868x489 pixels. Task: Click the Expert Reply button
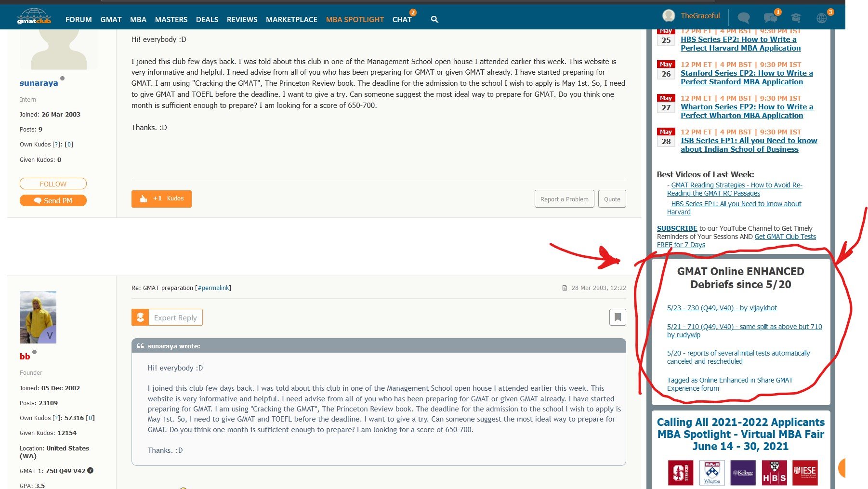tap(167, 317)
